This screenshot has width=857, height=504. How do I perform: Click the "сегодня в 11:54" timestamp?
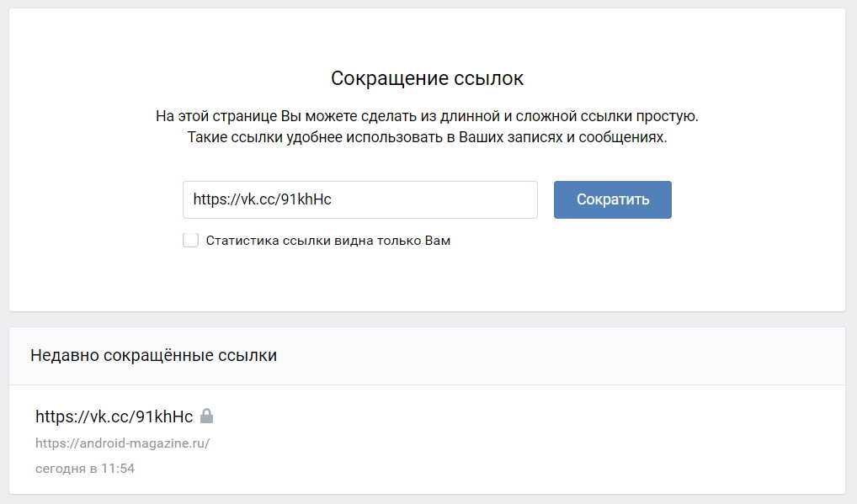(x=84, y=469)
